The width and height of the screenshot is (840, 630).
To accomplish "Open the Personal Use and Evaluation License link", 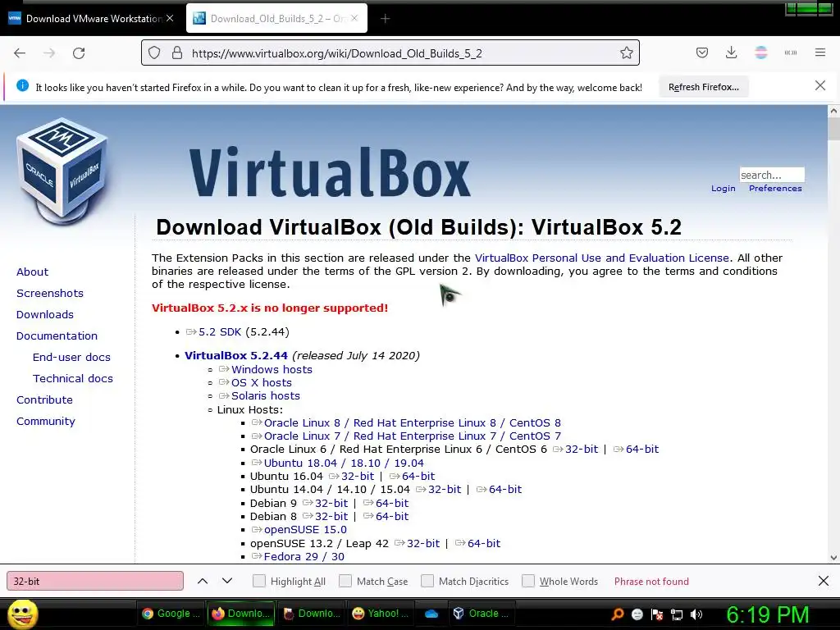I will (601, 258).
